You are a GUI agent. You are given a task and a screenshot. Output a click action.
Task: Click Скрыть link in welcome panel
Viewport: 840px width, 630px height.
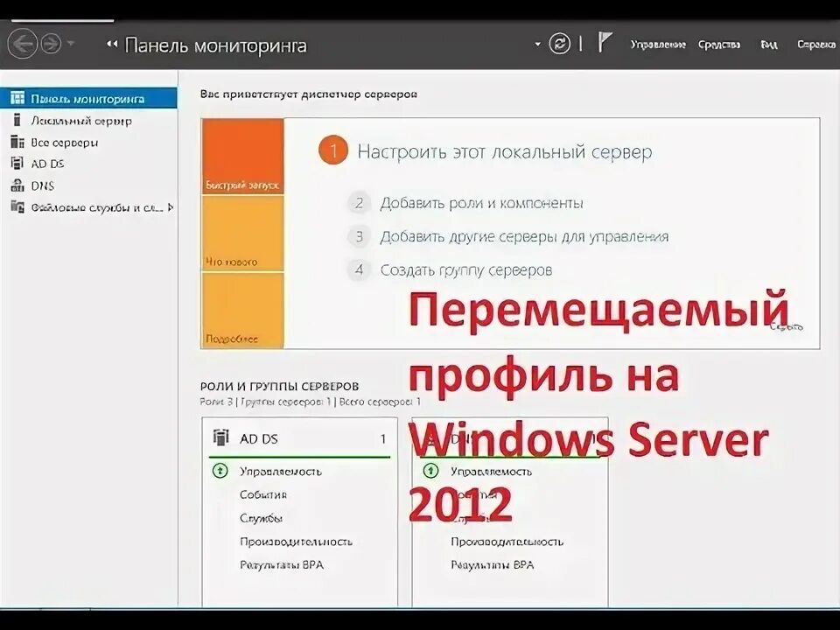(x=787, y=326)
